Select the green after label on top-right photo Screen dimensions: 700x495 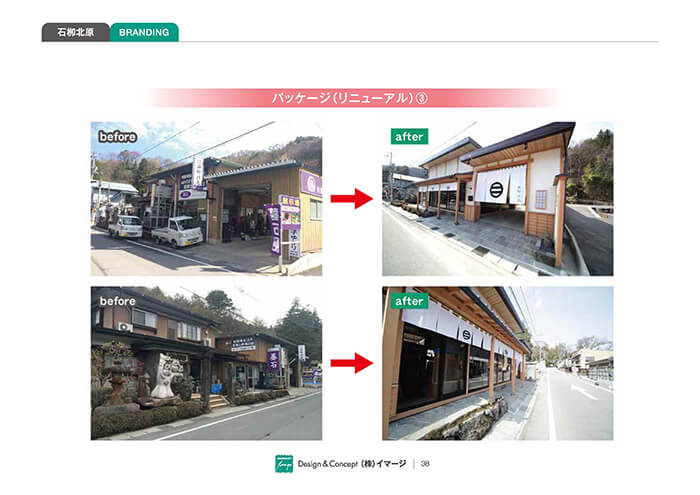409,136
